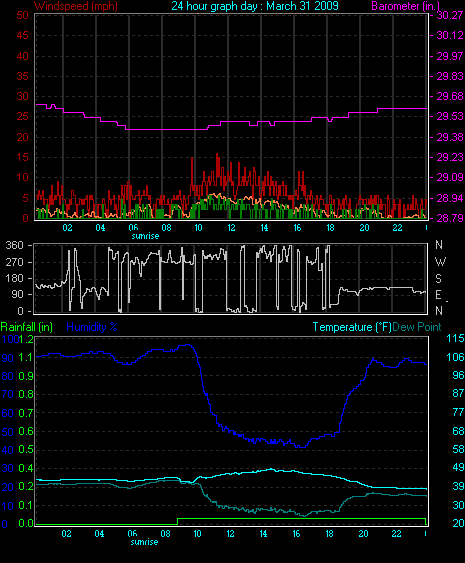Screen dimensions: 465x563
Task: Click hour 20 on the bottom graph axis
Action: tap(363, 534)
